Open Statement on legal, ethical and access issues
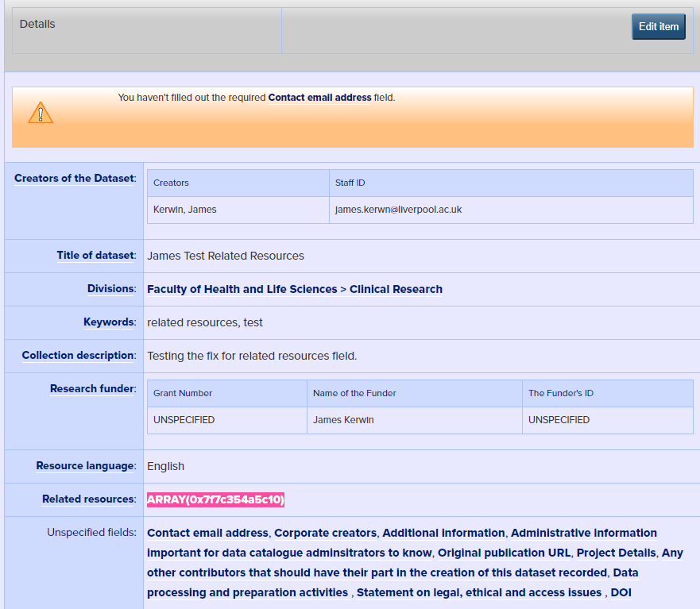 point(484,592)
